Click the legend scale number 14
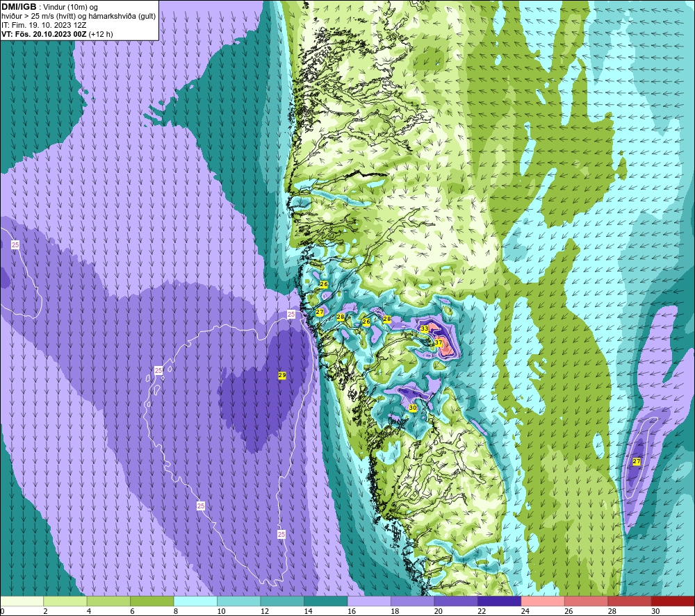695x616 pixels. click(x=308, y=611)
